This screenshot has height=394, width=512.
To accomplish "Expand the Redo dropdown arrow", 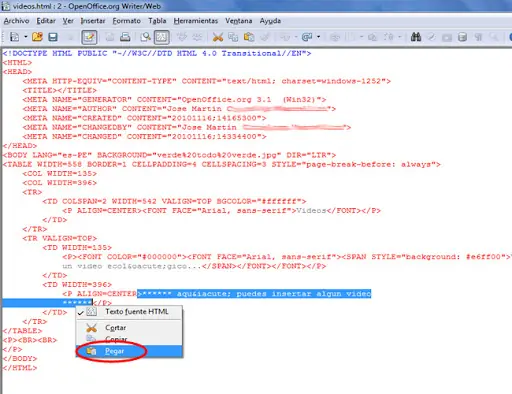I will (x=319, y=37).
